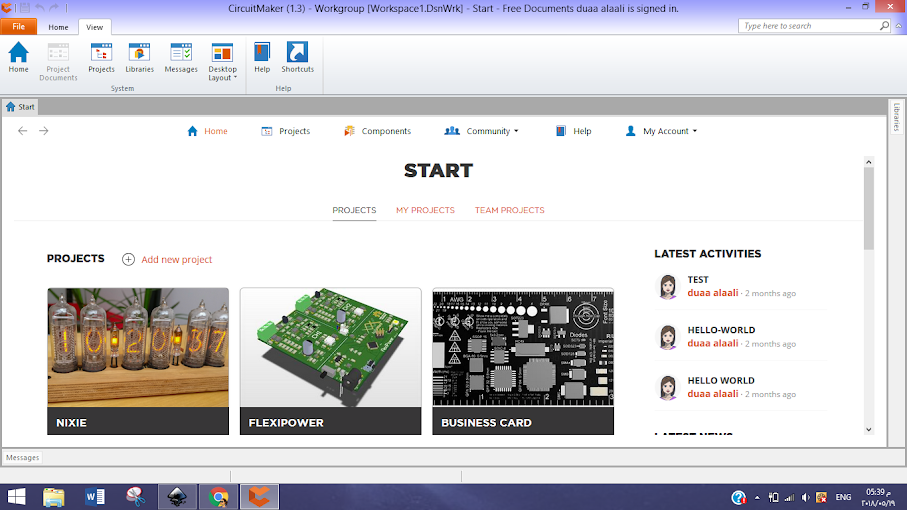Click duaa alaali link under HELLO-WORLD
The image size is (907, 510).
click(713, 343)
